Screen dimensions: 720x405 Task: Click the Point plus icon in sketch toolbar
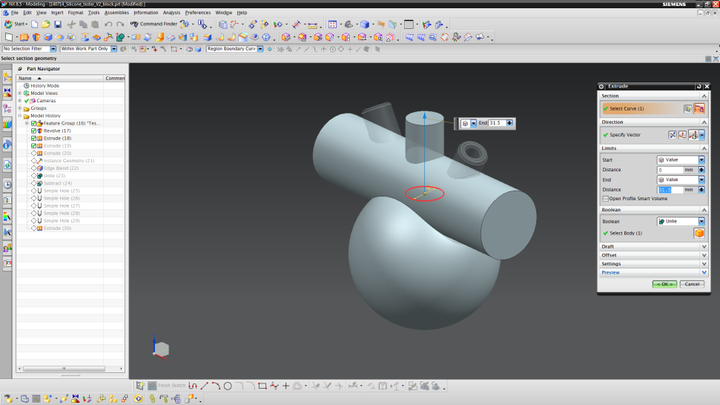point(286,386)
